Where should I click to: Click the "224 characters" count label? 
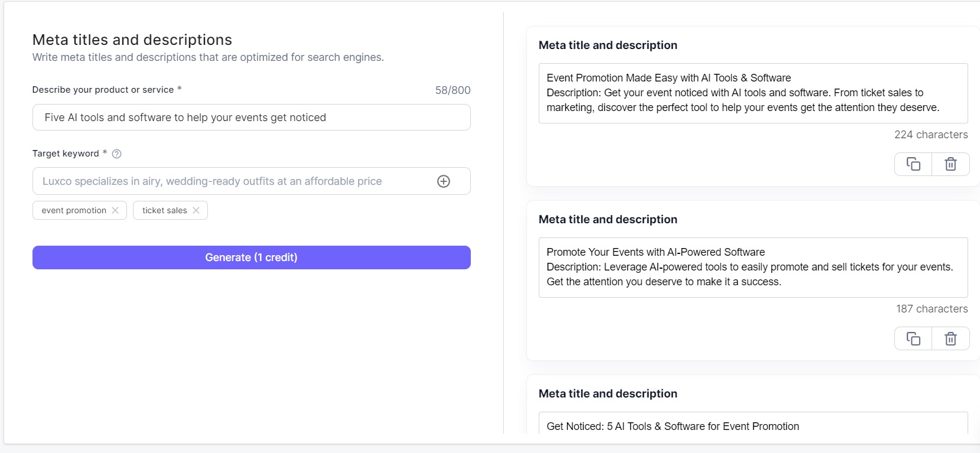tap(930, 135)
